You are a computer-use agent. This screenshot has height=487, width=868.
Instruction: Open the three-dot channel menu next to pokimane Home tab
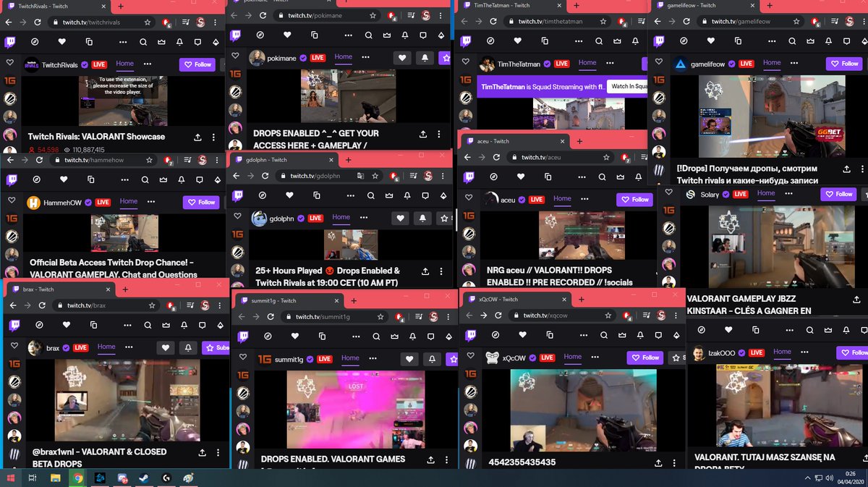coord(366,57)
